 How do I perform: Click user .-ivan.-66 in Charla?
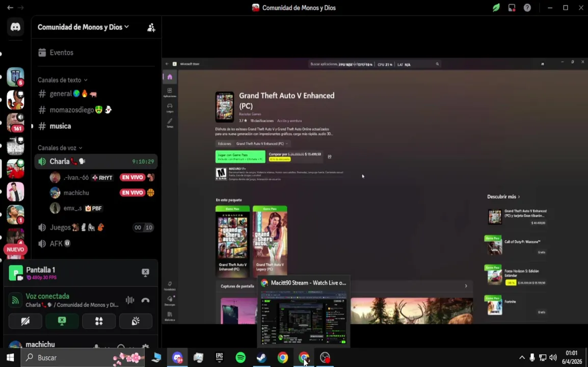pyautogui.click(x=76, y=177)
